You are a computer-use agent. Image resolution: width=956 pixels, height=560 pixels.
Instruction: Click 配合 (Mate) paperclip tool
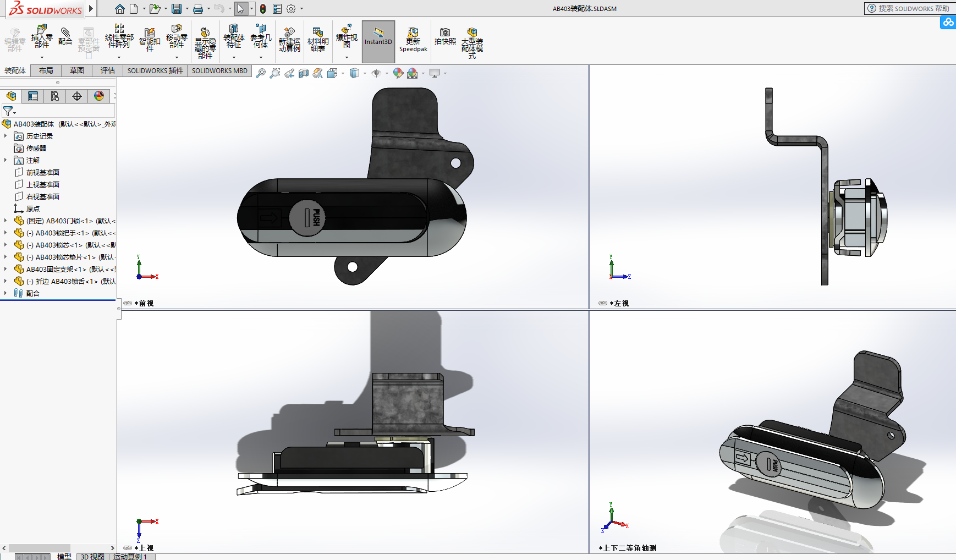[x=65, y=37]
